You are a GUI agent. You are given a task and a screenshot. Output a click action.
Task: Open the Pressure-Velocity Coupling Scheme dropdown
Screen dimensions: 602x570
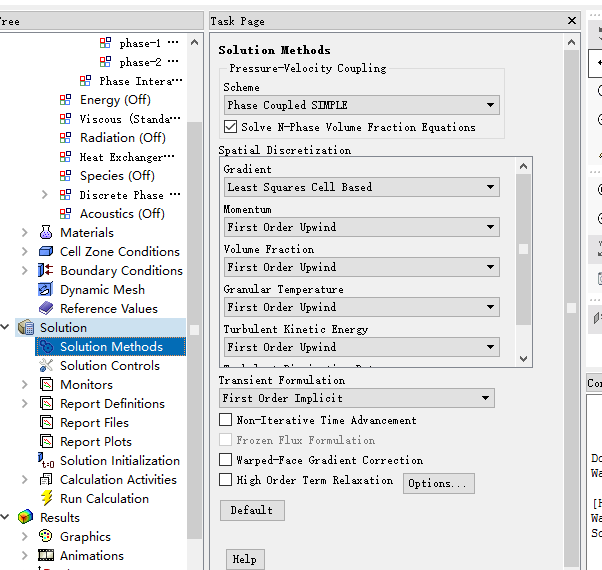point(361,105)
